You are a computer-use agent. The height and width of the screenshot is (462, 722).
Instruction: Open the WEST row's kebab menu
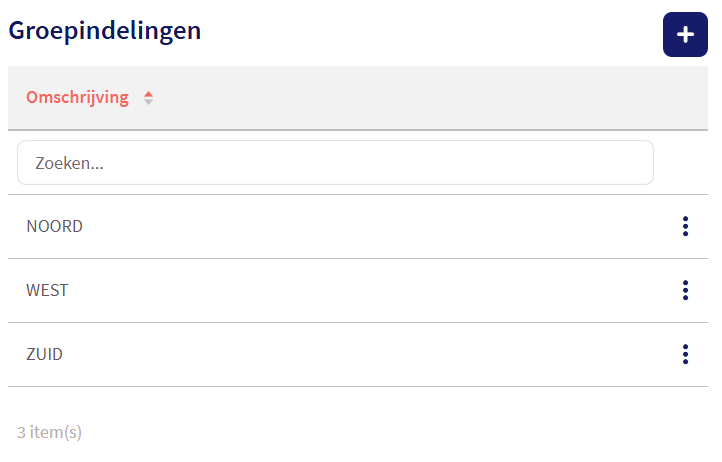pyautogui.click(x=685, y=291)
